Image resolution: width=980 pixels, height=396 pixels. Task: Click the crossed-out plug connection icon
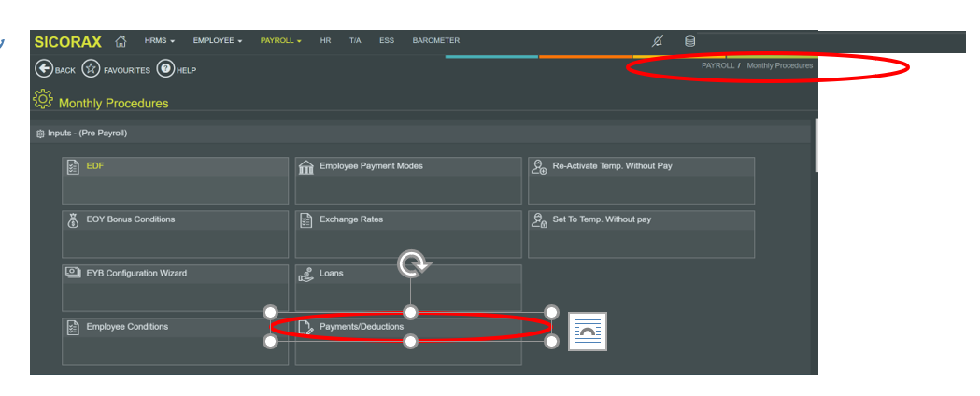tap(658, 41)
